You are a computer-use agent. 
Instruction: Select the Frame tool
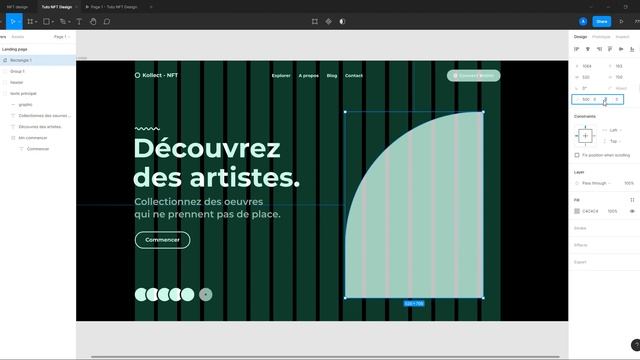30,21
